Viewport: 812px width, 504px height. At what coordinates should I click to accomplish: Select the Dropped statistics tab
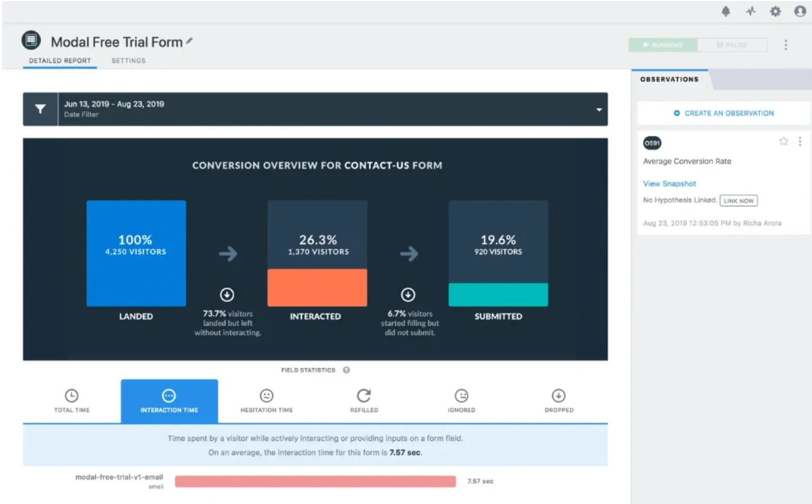pyautogui.click(x=559, y=401)
